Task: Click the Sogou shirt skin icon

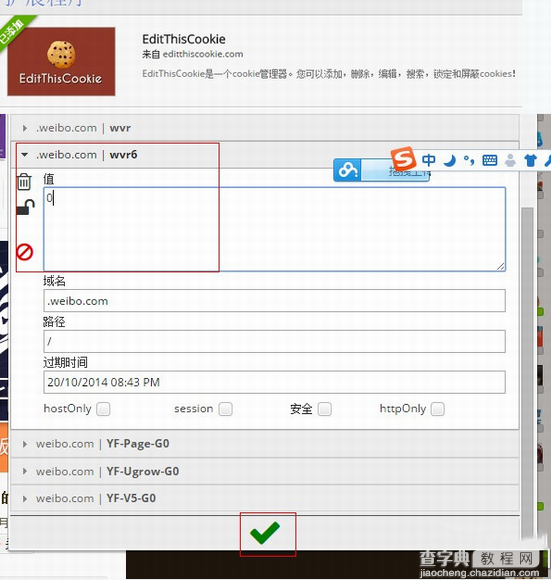Action: [531, 161]
